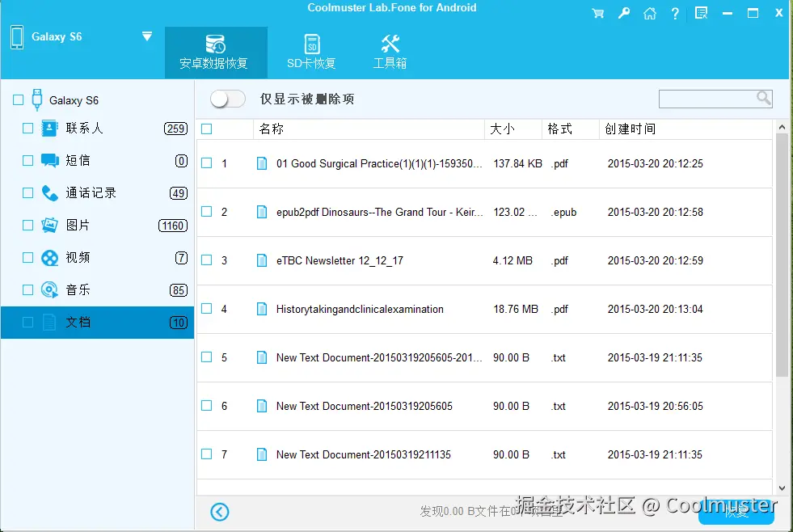Image resolution: width=793 pixels, height=532 pixels.
Task: Select 音乐 category in sidebar
Action: [97, 290]
